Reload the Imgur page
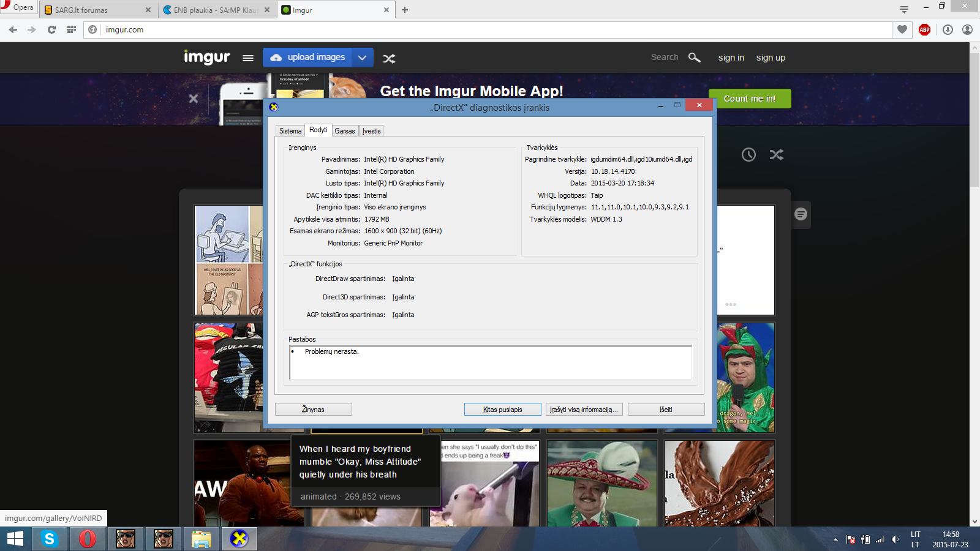This screenshot has width=980, height=551. (x=51, y=29)
